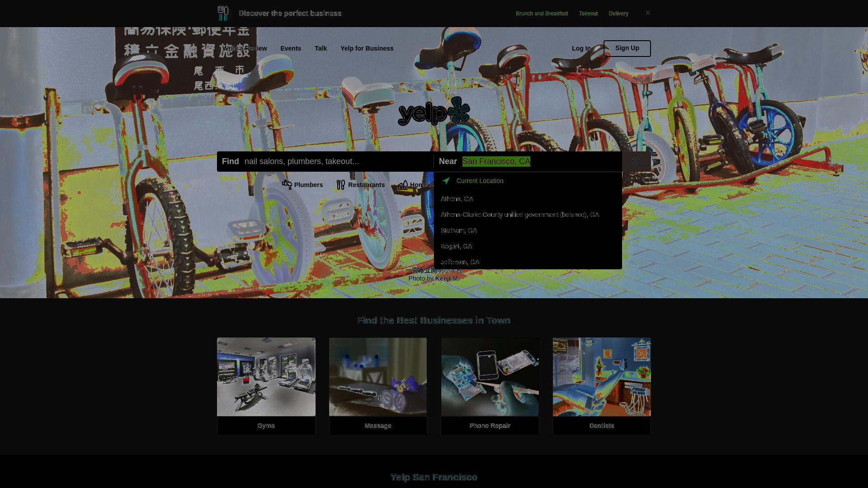Click the Gyms label
The image size is (868, 488).
266,426
